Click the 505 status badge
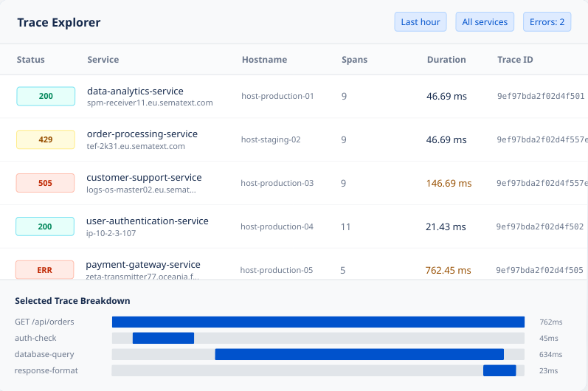 tap(46, 183)
